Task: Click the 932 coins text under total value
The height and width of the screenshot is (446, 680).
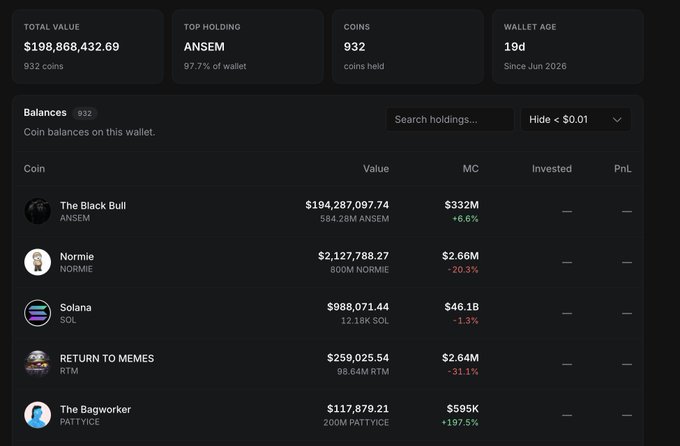Action: click(x=43, y=66)
